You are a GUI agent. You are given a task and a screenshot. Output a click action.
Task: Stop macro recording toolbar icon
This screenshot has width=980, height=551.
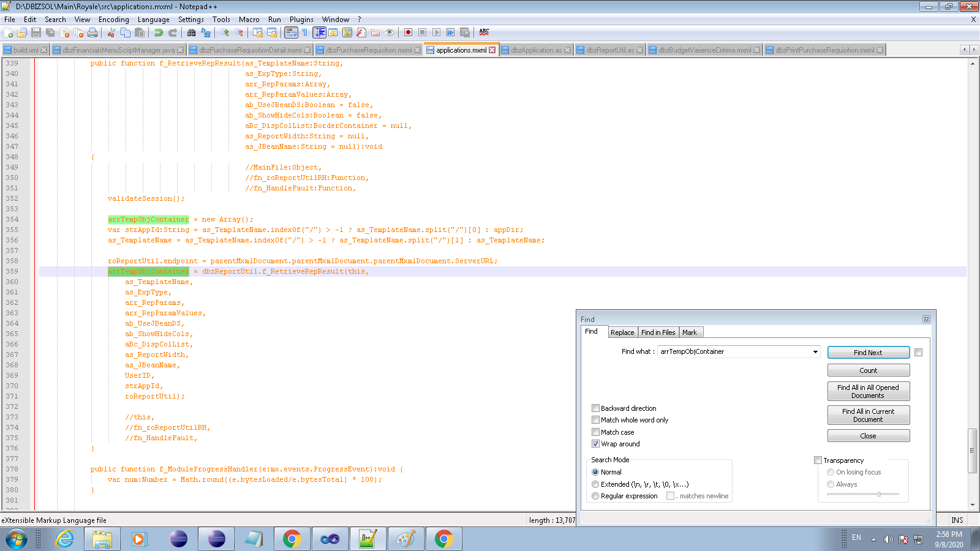coord(422,32)
